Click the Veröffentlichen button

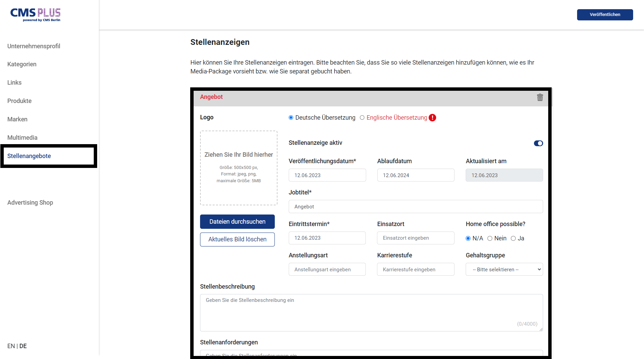[605, 15]
